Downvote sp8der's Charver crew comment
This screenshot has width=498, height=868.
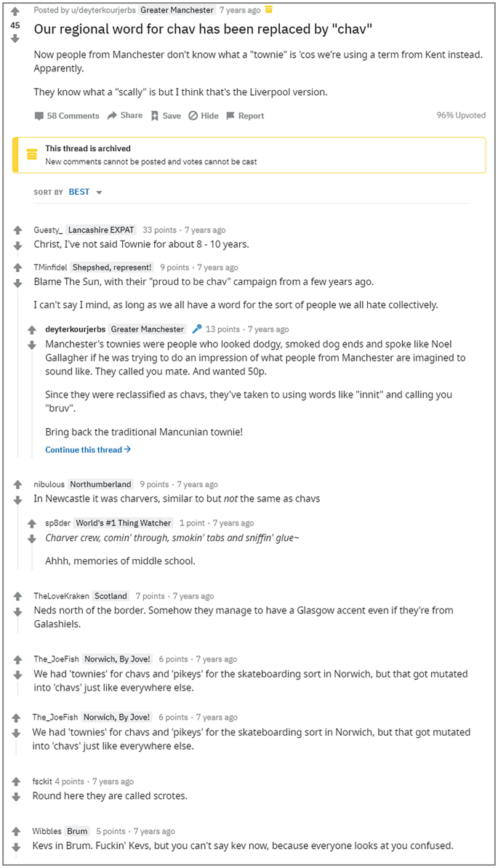(x=31, y=539)
